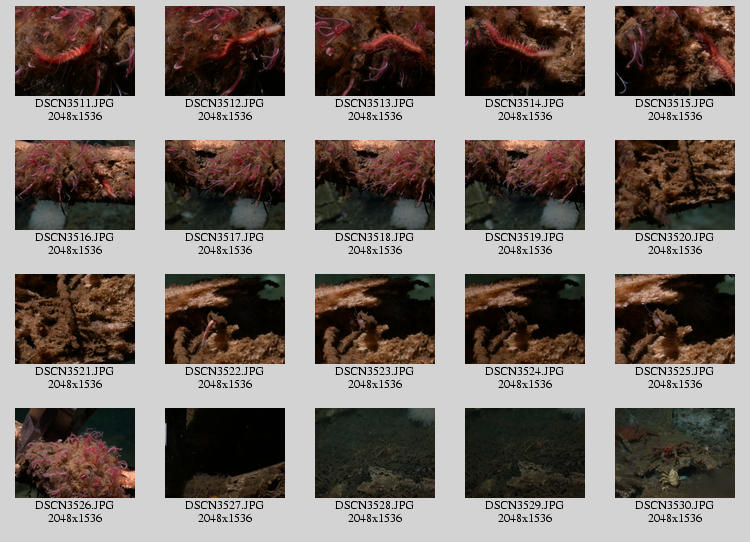Click the file name text DSCN3512.JPG
750x542 pixels.
pyautogui.click(x=225, y=103)
